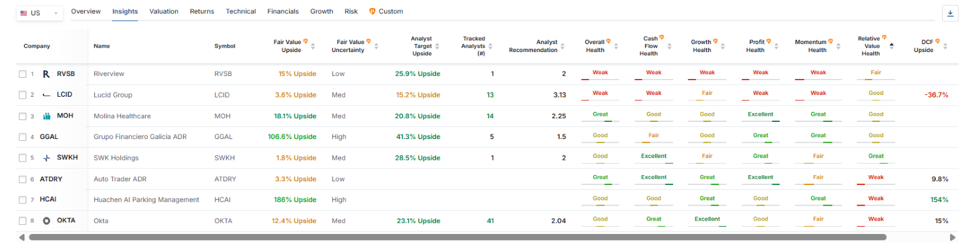980x245 pixels.
Task: Click pro badge beside Cash Flow Health
Action: click(x=661, y=37)
